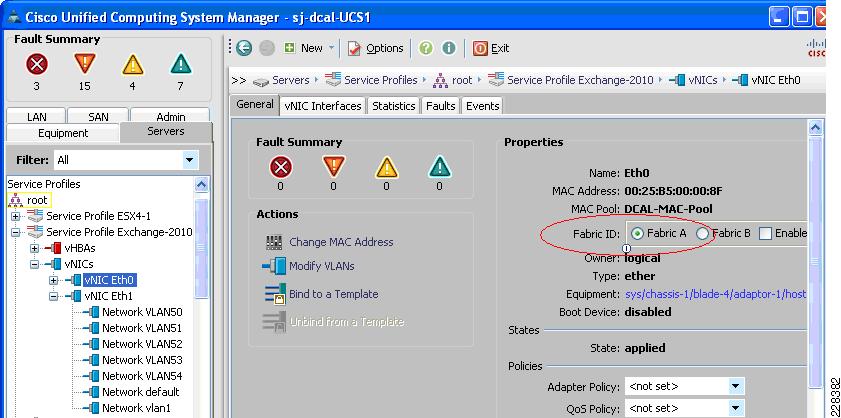The image size is (841, 418).
Task: Collapse Service Profile Exchange-2010 node
Action: pyautogui.click(x=16, y=232)
